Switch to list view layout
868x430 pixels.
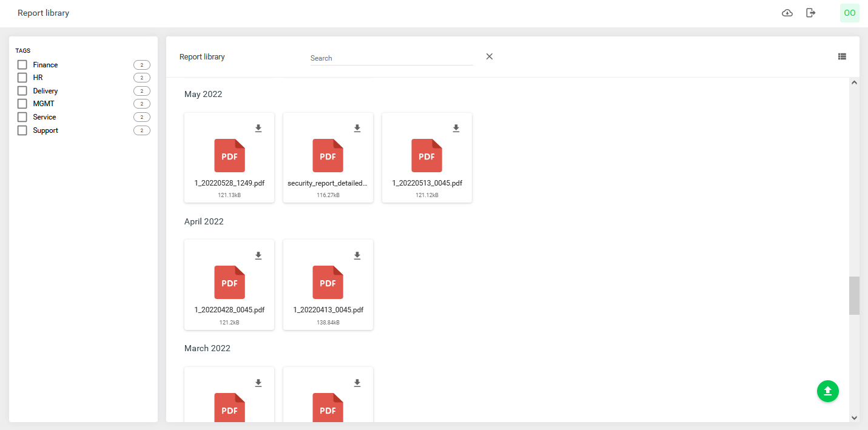coord(842,56)
